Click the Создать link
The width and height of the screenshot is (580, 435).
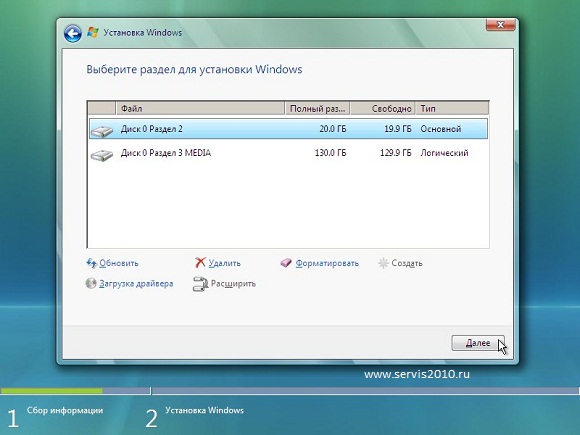[x=407, y=263]
